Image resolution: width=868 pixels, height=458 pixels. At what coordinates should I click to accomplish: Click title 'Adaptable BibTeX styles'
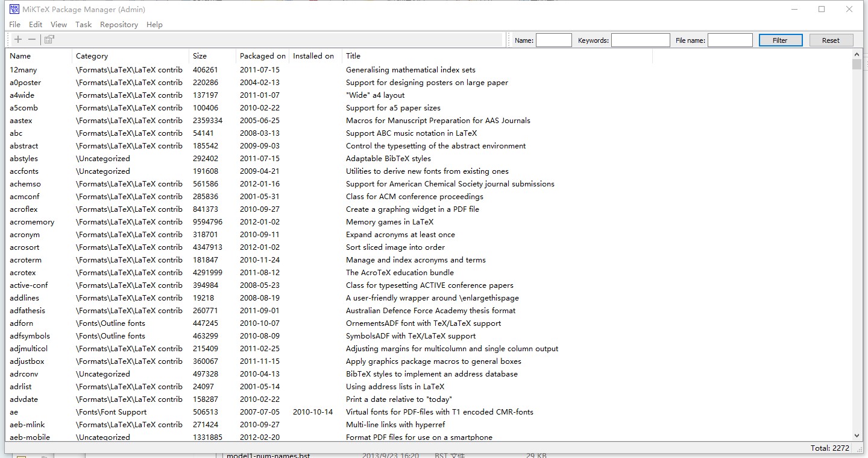click(388, 159)
